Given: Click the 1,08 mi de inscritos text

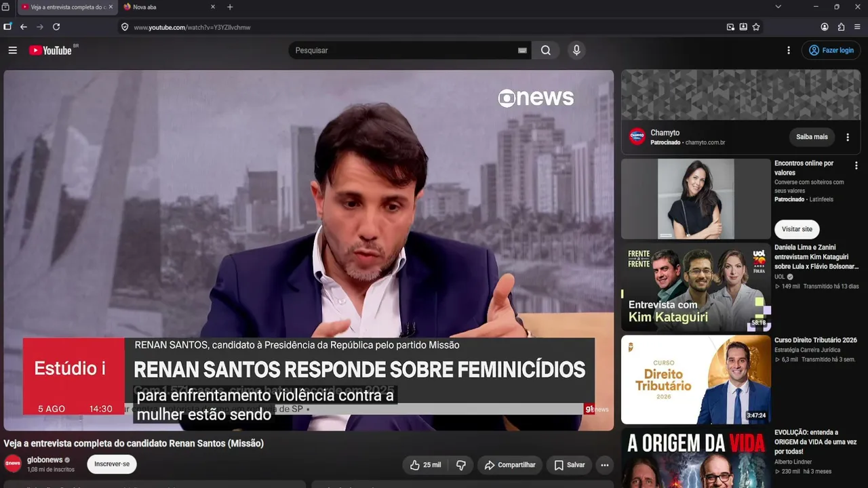Looking at the screenshot, I should click(51, 469).
